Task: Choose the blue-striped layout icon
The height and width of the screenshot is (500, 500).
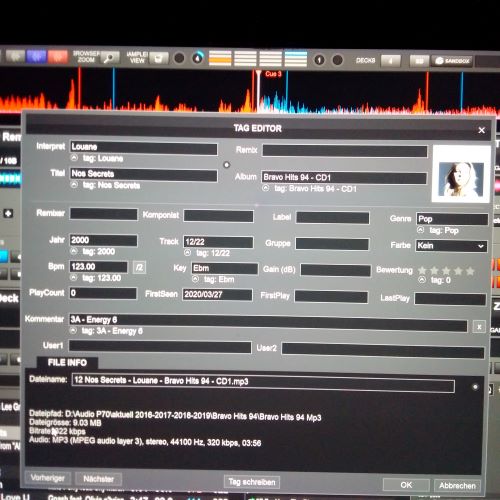Action: coord(296,59)
